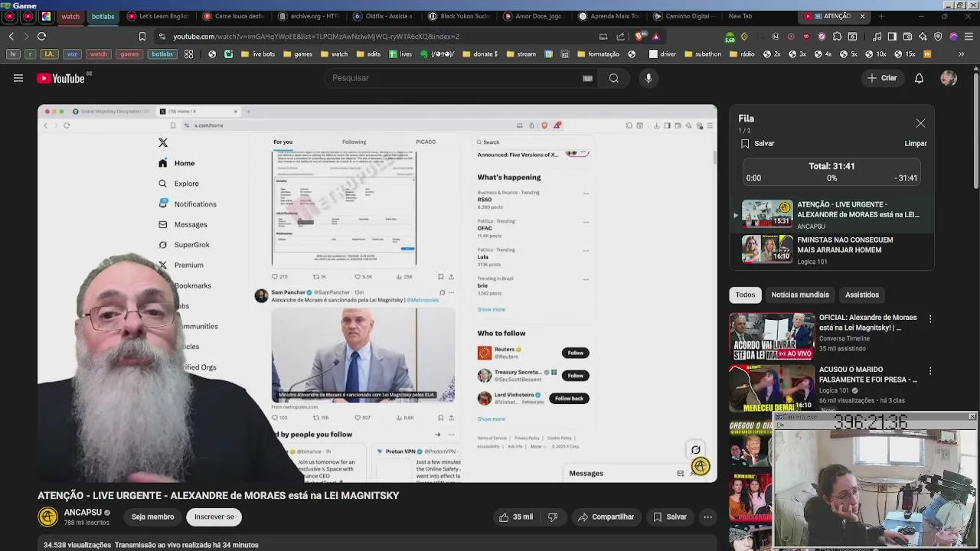Viewport: 980px width, 551px height.
Task: Open Brave Rewards triangle icon
Action: click(655, 36)
